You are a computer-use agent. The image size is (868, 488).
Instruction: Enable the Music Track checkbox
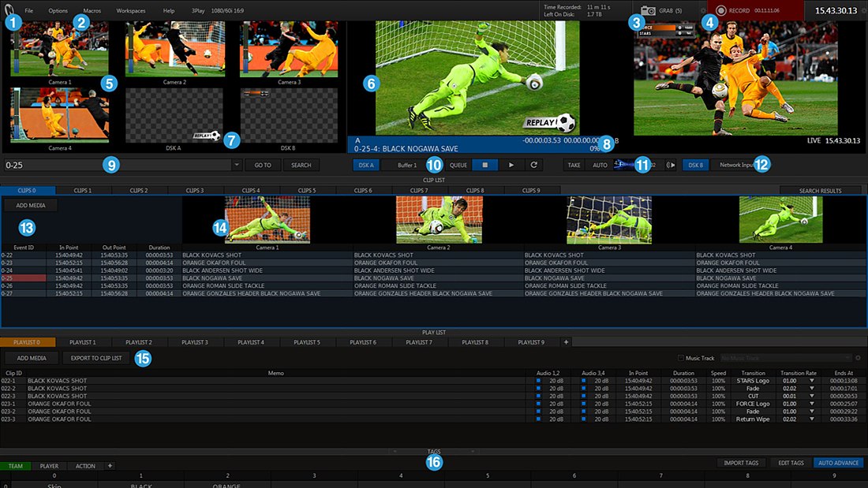tap(682, 358)
